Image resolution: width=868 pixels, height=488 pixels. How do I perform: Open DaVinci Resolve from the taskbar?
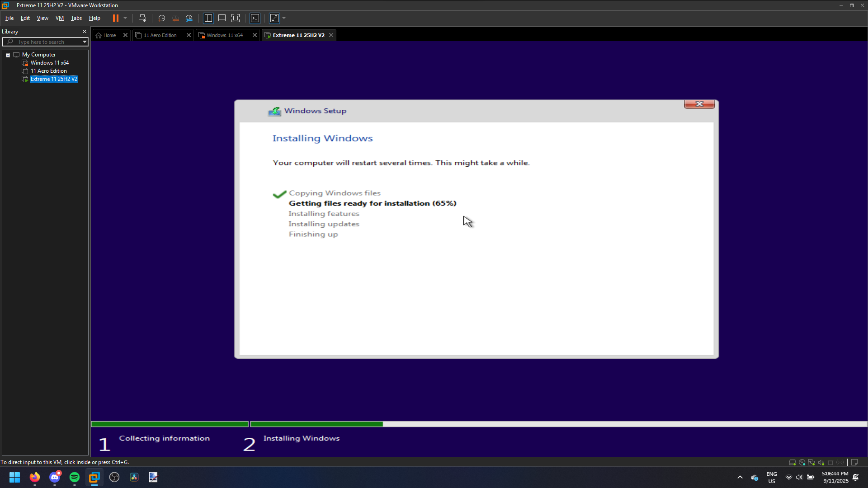coord(134,477)
